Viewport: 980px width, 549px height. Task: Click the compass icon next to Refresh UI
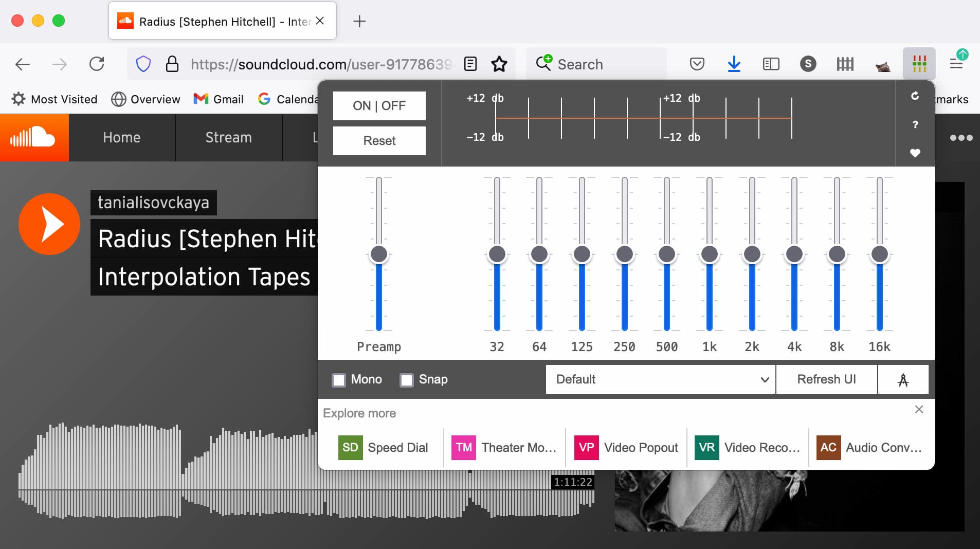click(x=903, y=379)
